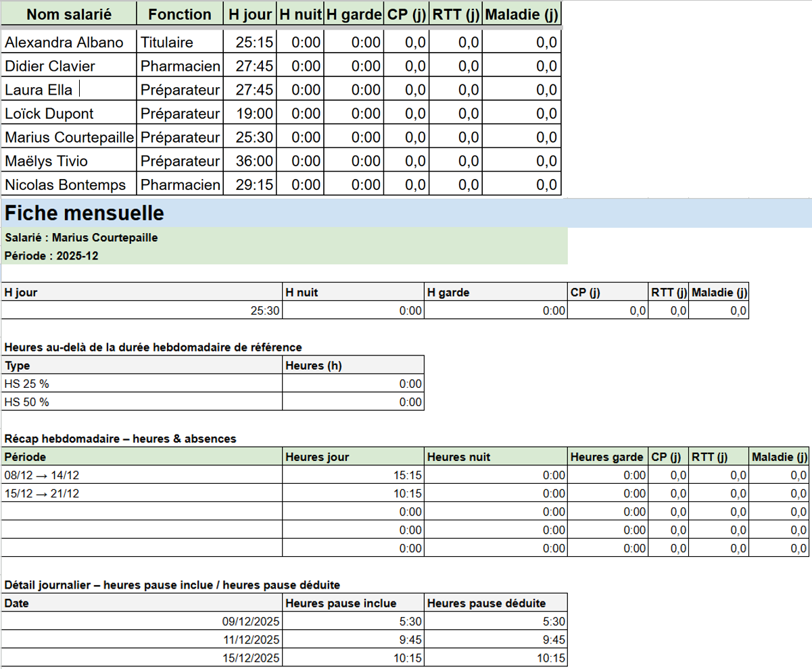Click the "Nom salarié" column header
812x669 pixels.
(x=68, y=14)
